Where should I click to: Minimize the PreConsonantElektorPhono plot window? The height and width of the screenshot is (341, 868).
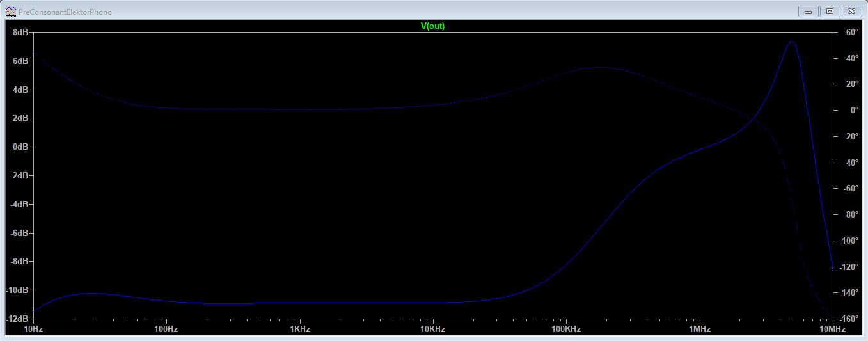pos(809,12)
